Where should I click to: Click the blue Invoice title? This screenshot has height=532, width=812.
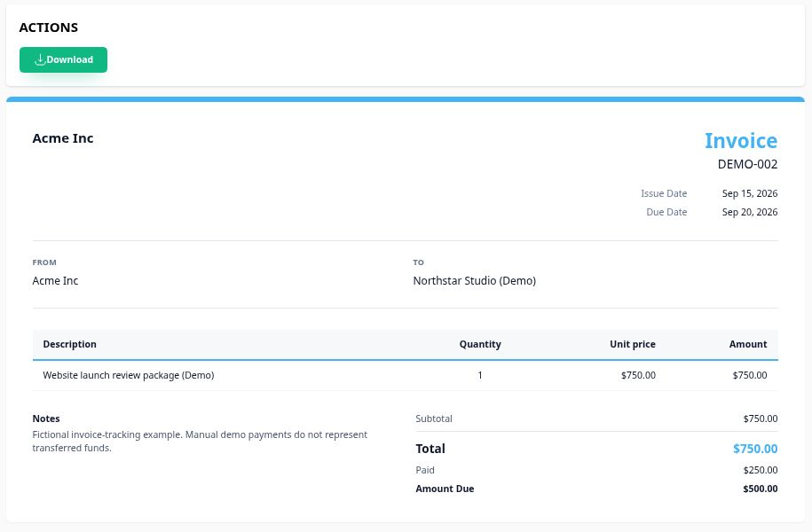(741, 141)
